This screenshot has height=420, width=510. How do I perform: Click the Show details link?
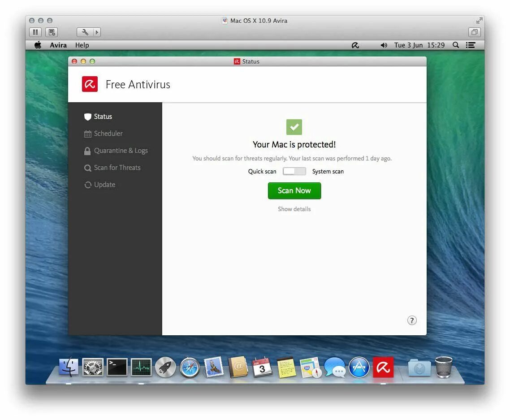point(294,209)
